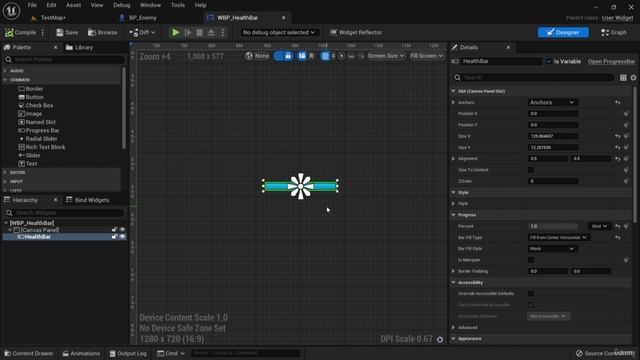
Task: Toggle layout outlines button in viewport toolbar
Action: (x=302, y=56)
